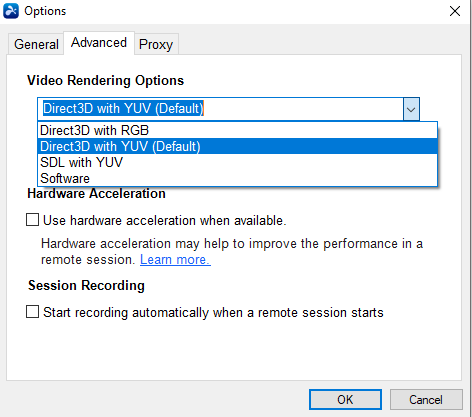Enable the hardware acceleration checkbox
The width and height of the screenshot is (472, 417).
[x=32, y=220]
